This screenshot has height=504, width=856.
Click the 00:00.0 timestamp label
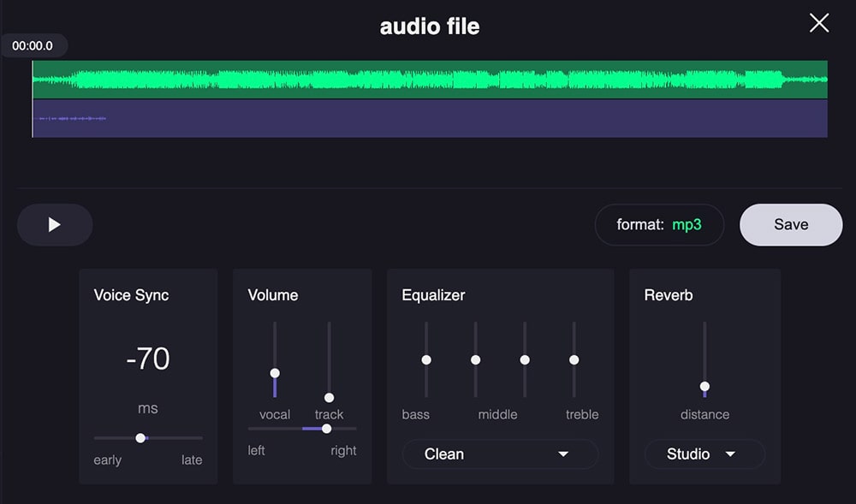33,45
